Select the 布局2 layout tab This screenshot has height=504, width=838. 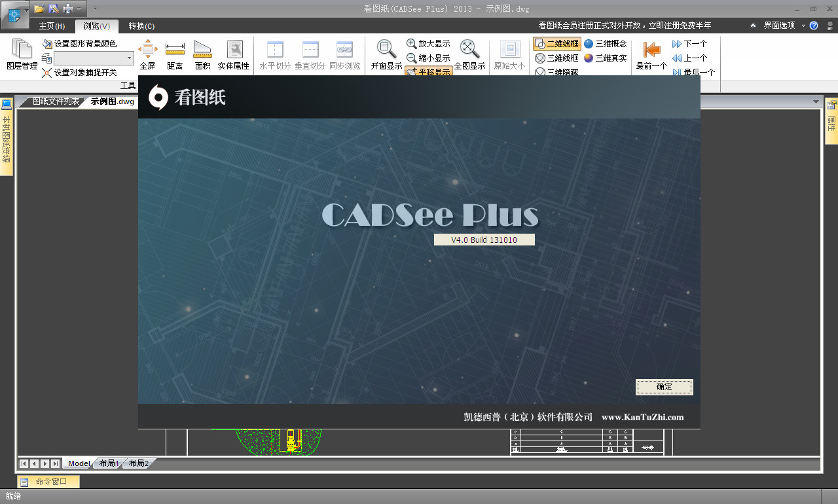[x=138, y=463]
